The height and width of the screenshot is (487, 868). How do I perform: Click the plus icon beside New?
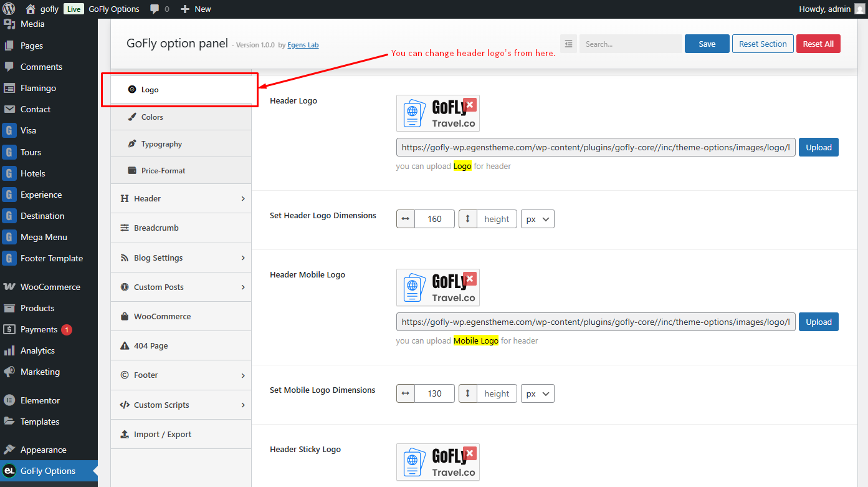click(x=184, y=9)
